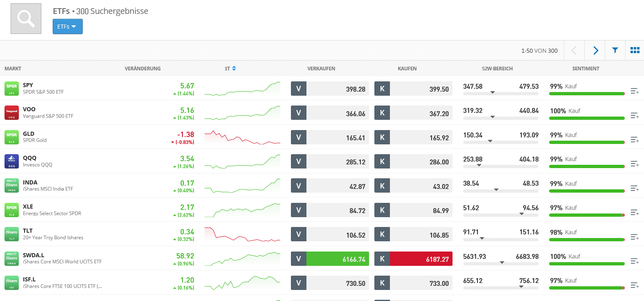The image size is (644, 301).
Task: Open the SWDA.L iShares logo icon
Action: (x=11, y=258)
